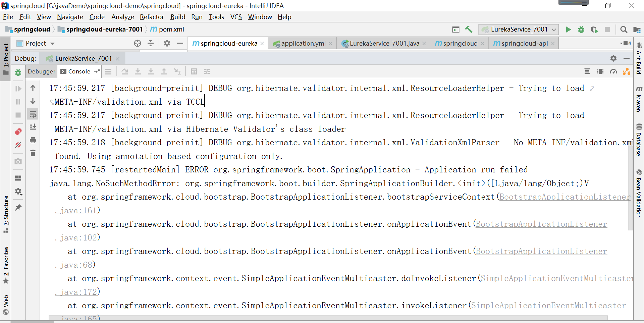Open BootstrapApplicationListener.java:161 link

[x=565, y=197]
